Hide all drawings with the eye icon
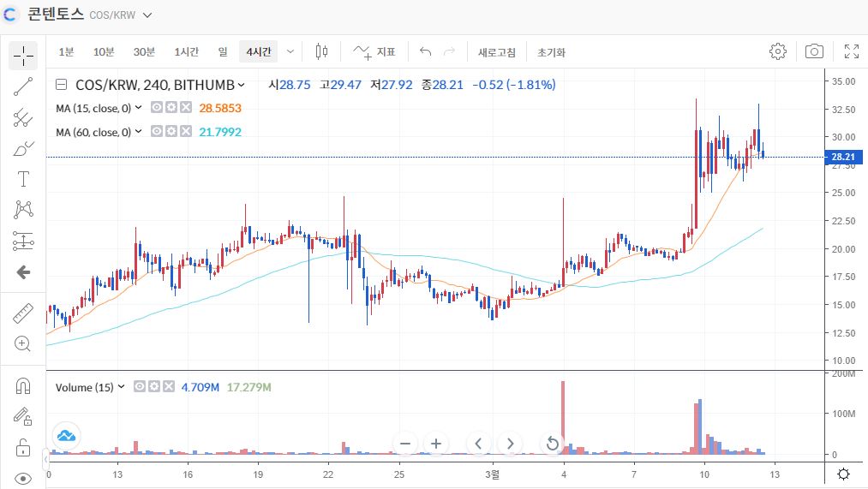 click(22, 479)
